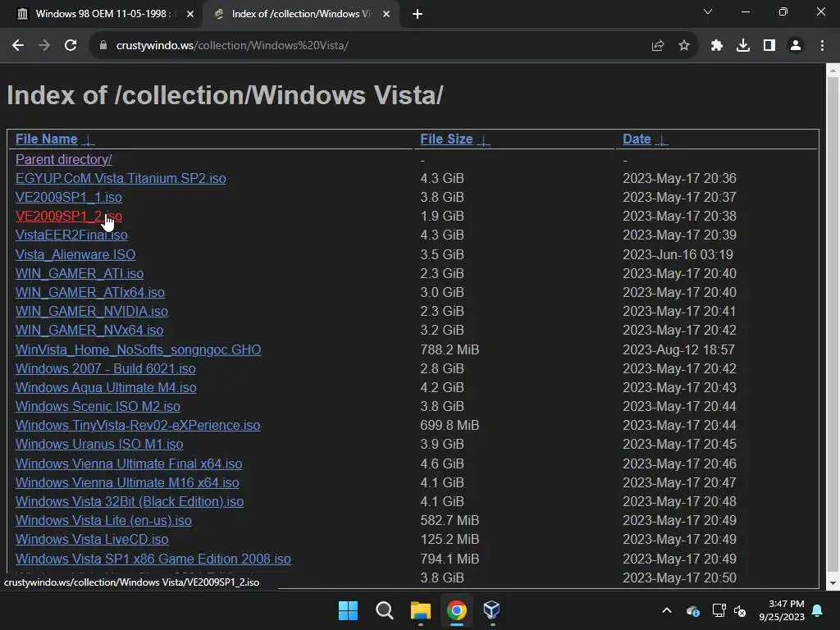Download Windows Vienna Ultimate M16 x64.iso

127,482
